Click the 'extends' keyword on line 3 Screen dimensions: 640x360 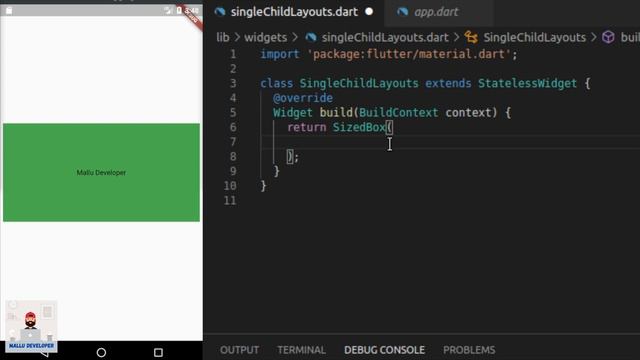448,84
